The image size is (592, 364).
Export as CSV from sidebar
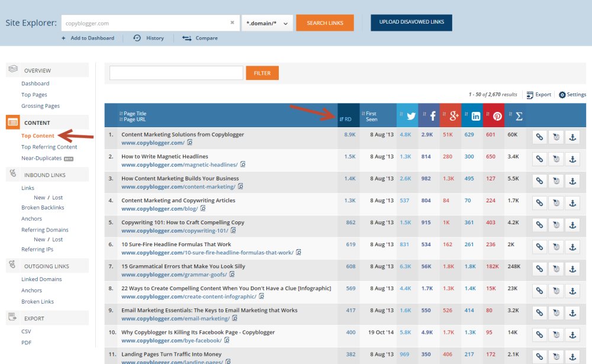[26, 331]
